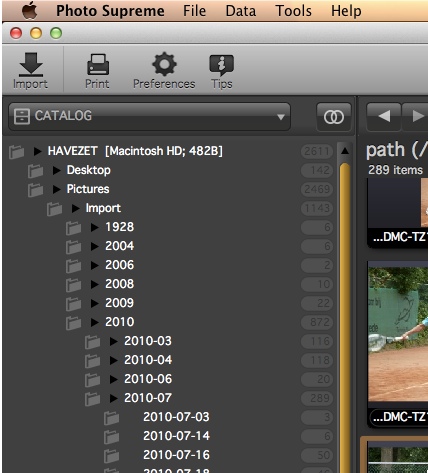Click the 289 count badge for 2010-07
This screenshot has width=428, height=473.
pos(317,398)
